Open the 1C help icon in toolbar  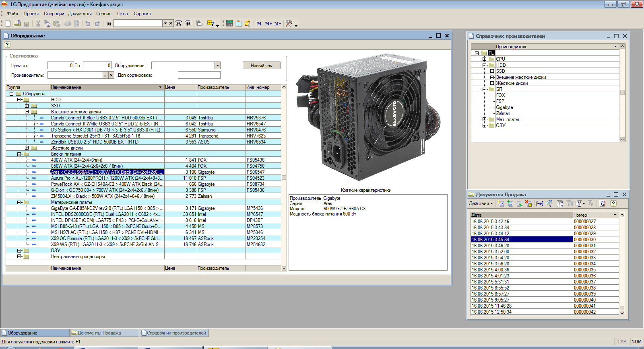211,23
